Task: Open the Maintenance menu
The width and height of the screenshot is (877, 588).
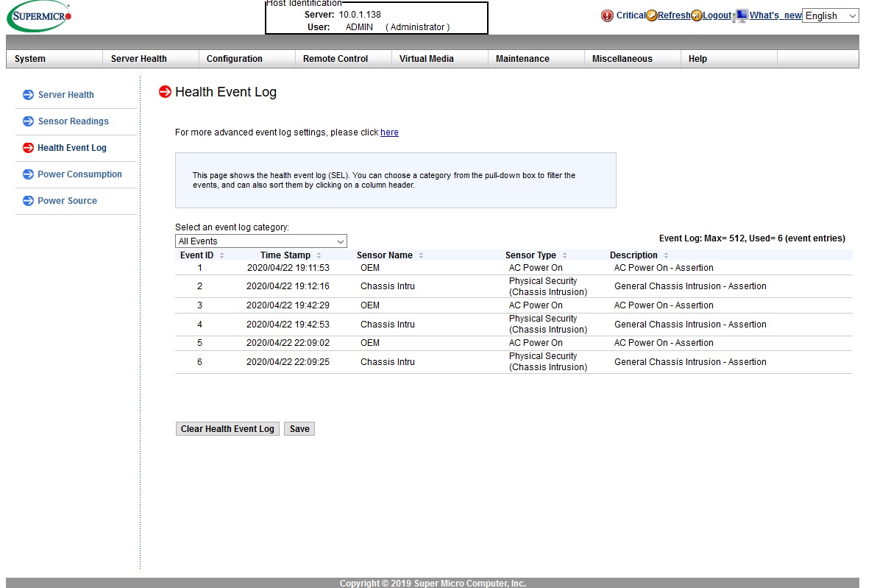Action: [x=522, y=59]
